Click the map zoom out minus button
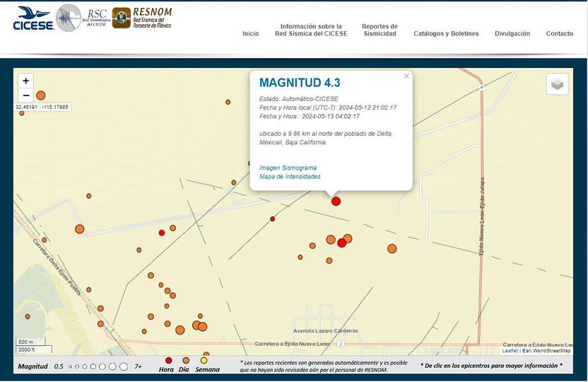This screenshot has width=588, height=382. click(26, 95)
